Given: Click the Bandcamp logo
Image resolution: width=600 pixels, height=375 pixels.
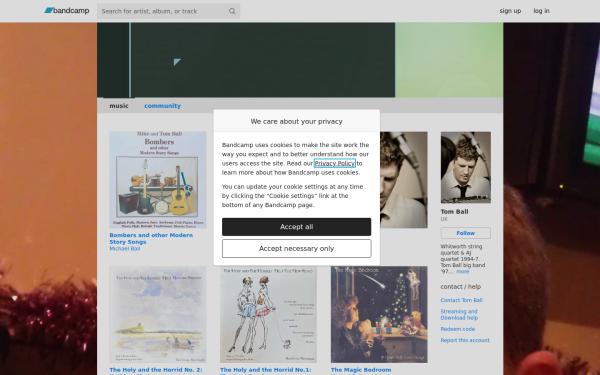Looking at the screenshot, I should [67, 11].
